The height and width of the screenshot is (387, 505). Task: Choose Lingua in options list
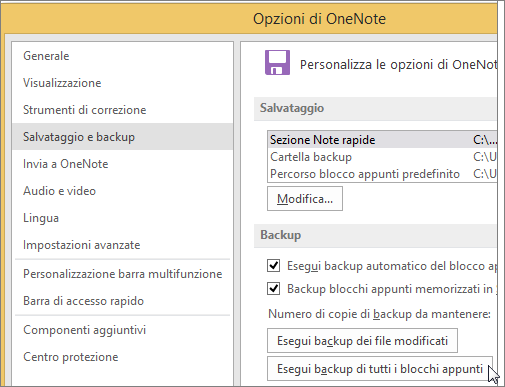[122, 218]
